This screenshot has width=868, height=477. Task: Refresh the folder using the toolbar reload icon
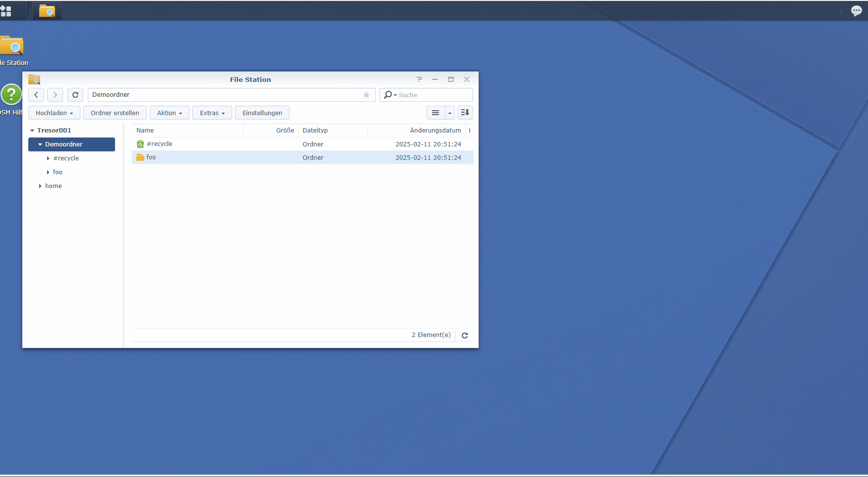(x=75, y=95)
